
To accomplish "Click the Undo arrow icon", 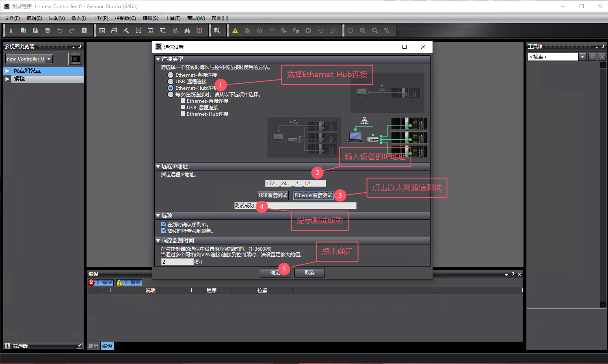I will tap(60, 30).
